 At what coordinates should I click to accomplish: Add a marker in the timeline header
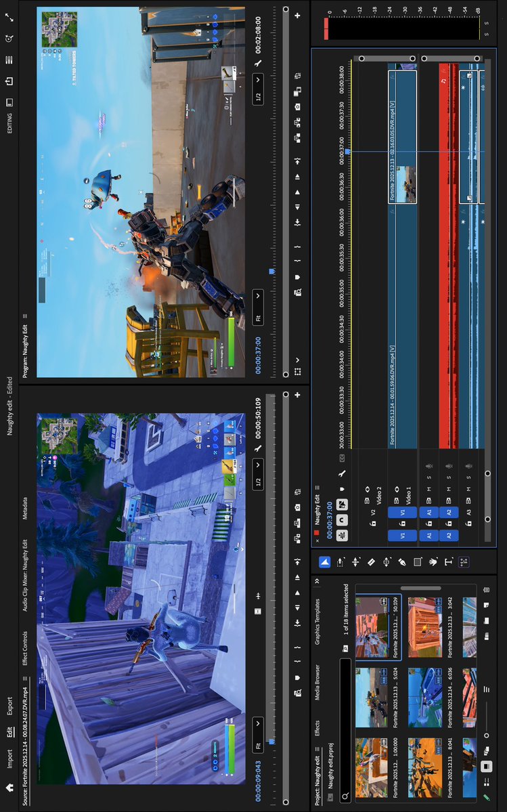coord(341,489)
